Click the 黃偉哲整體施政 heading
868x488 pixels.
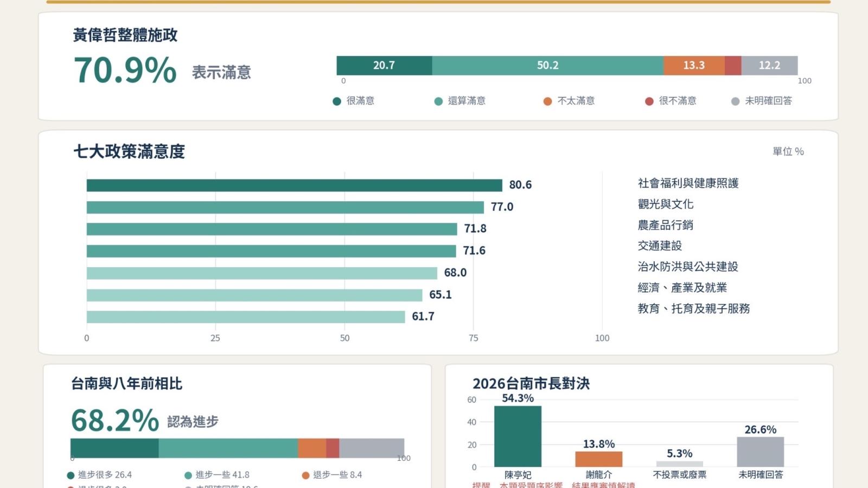(x=125, y=35)
